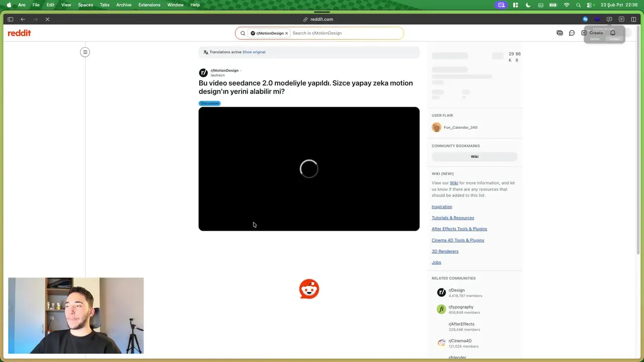Visit r/typography related community
The image size is (644, 362).
pos(461,307)
